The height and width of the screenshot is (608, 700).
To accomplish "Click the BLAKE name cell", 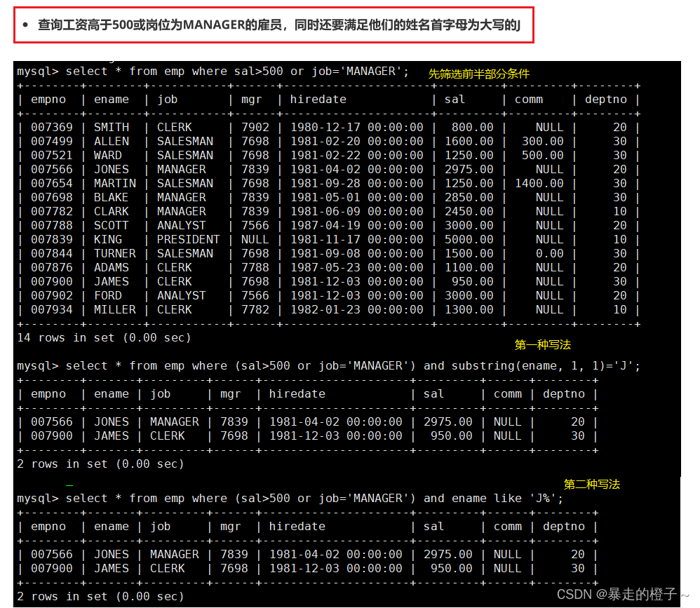I will [x=111, y=197].
